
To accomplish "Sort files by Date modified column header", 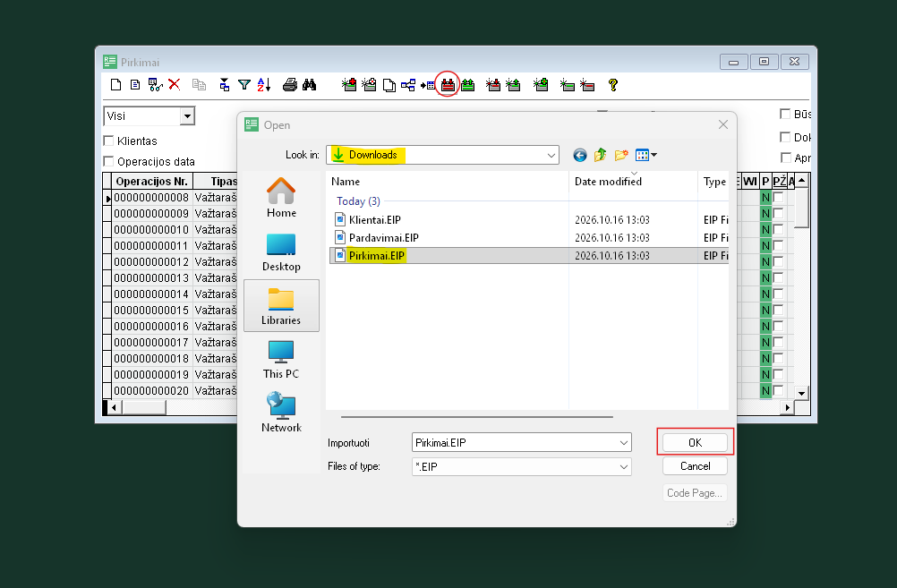I will coord(633,182).
